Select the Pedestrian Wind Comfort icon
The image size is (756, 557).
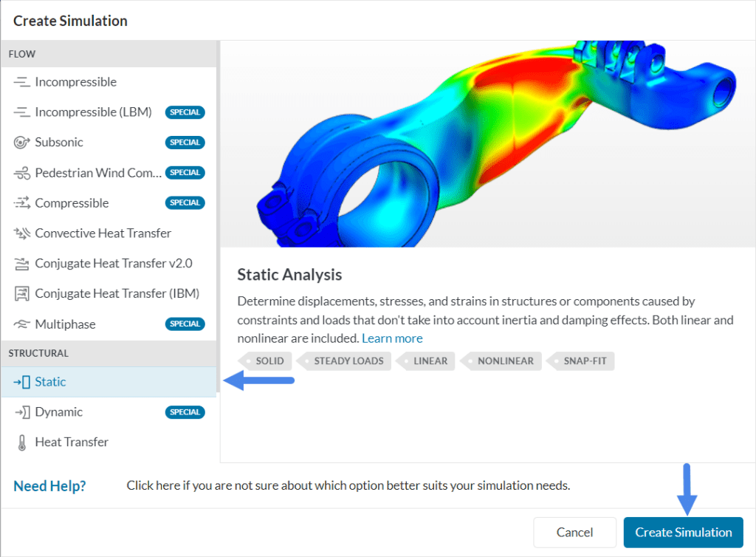pos(24,172)
